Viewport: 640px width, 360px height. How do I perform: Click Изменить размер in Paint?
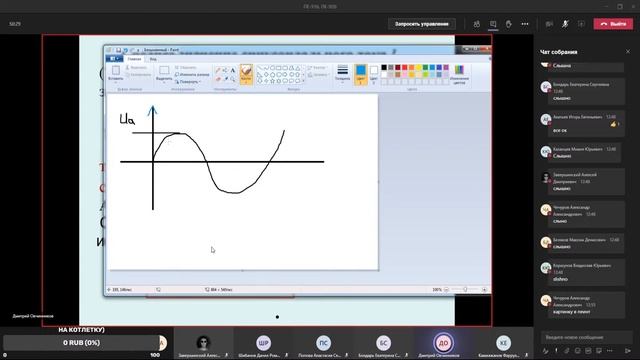click(x=192, y=75)
